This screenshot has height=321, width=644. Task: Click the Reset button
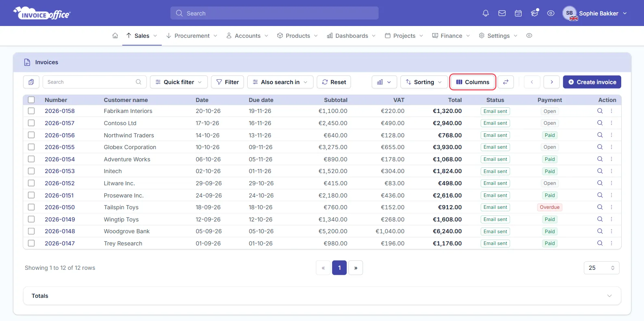click(334, 82)
